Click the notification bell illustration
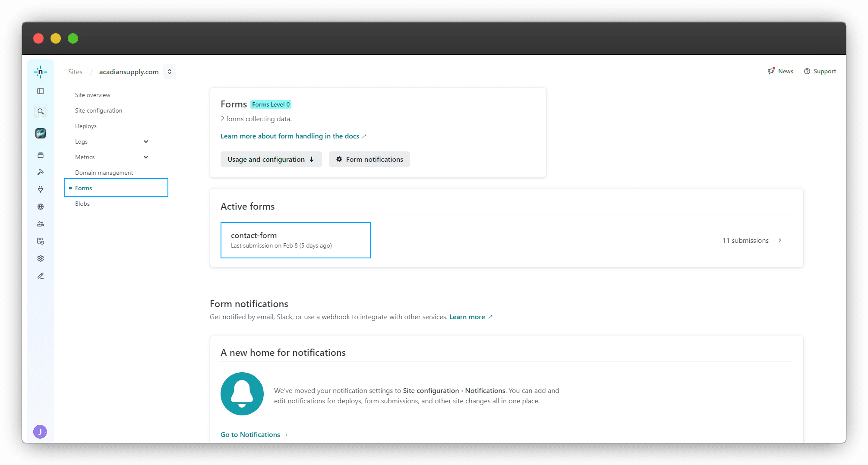868x465 pixels. pos(242,394)
